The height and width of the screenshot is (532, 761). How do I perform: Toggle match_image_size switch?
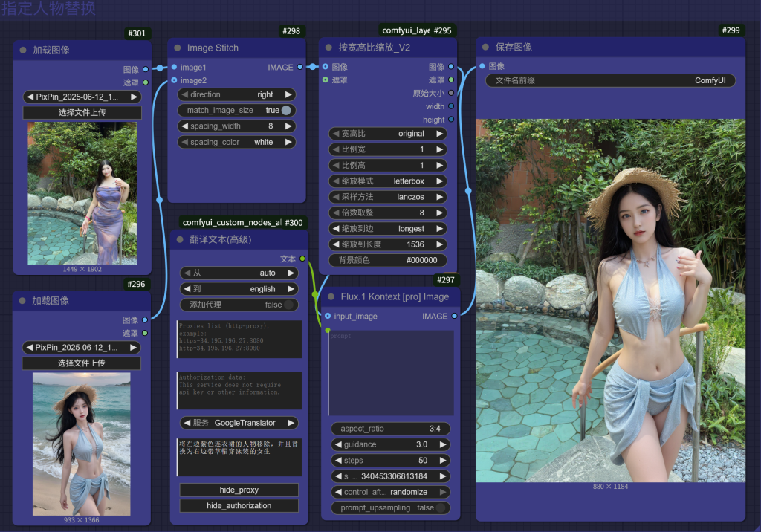[286, 110]
